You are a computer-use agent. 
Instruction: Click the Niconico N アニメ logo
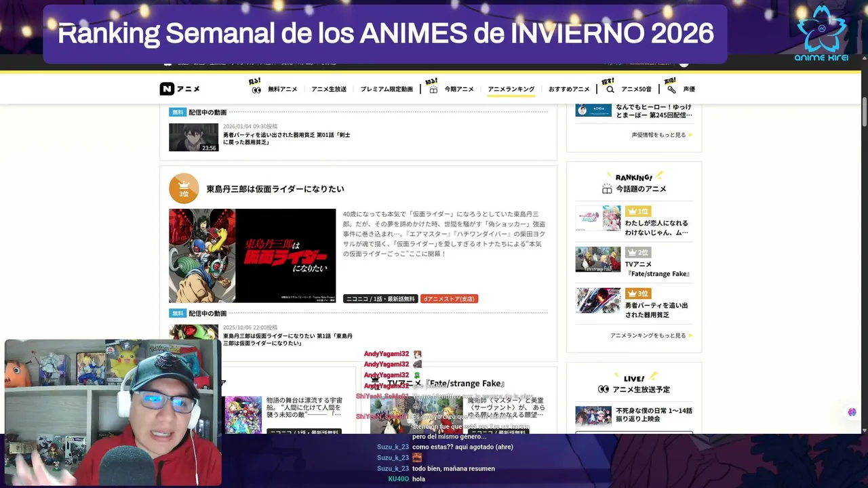180,89
